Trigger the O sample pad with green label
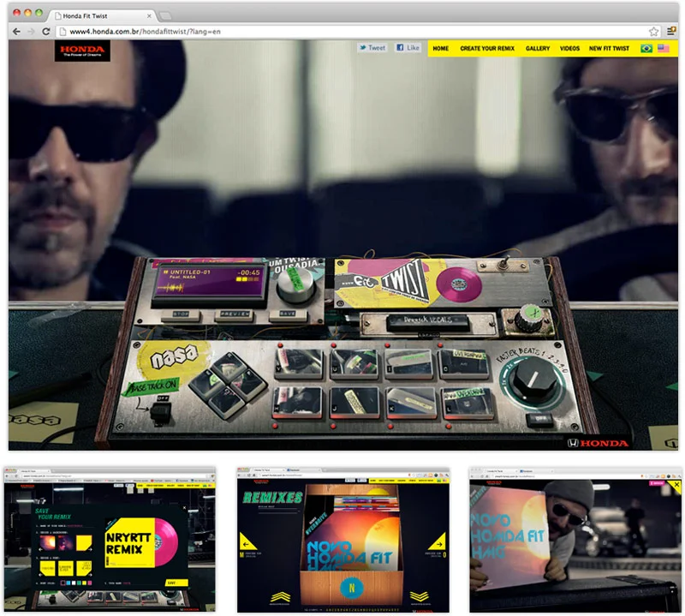The image size is (685, 616). tap(464, 363)
